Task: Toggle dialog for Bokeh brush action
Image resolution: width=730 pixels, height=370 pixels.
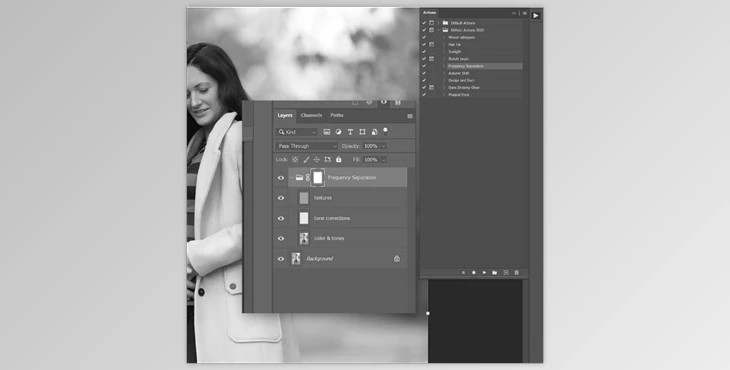Action: point(432,59)
